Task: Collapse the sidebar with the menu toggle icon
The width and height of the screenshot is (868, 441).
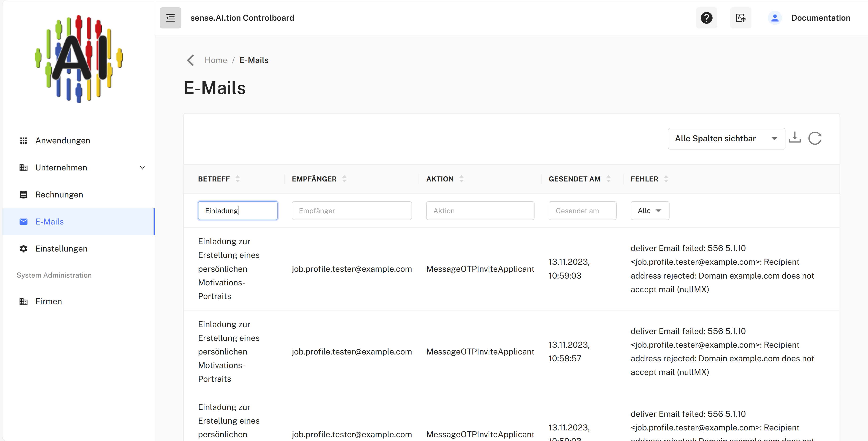Action: pyautogui.click(x=170, y=18)
